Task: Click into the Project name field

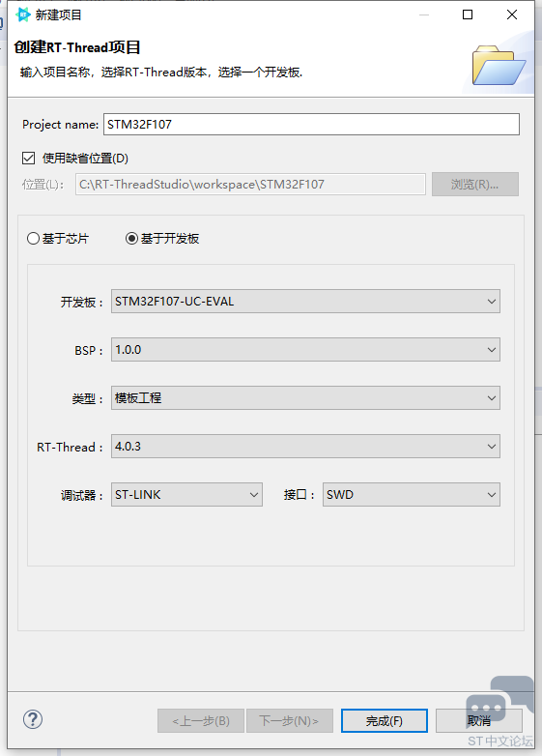Action: coord(311,125)
